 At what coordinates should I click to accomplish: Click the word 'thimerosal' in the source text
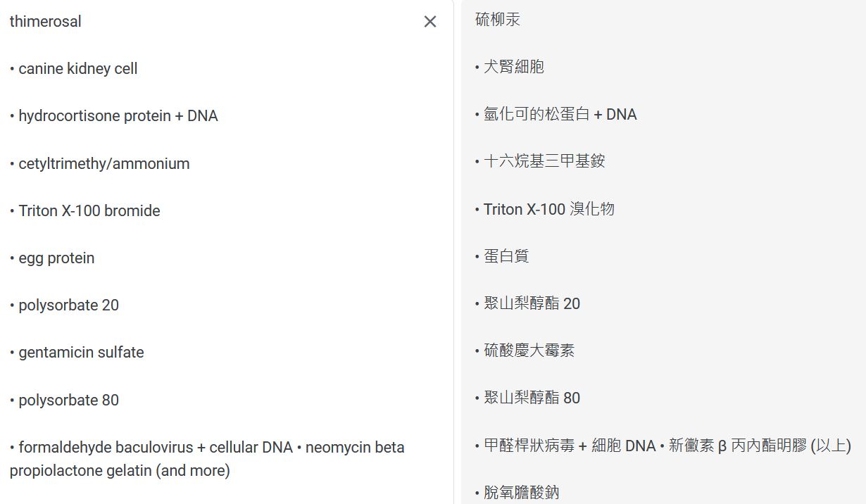pyautogui.click(x=46, y=22)
